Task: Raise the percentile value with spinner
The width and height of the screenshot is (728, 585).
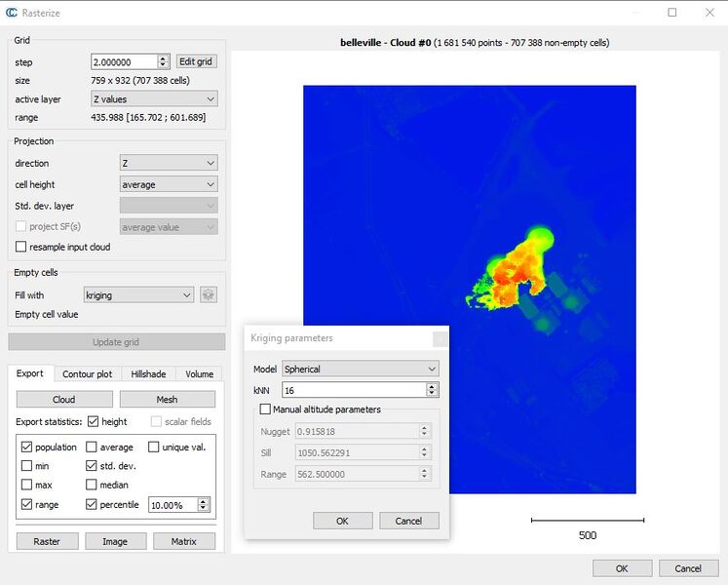Action: pos(203,502)
